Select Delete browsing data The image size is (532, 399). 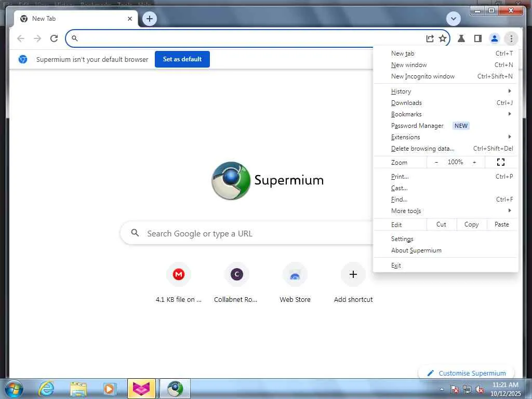(x=445, y=148)
